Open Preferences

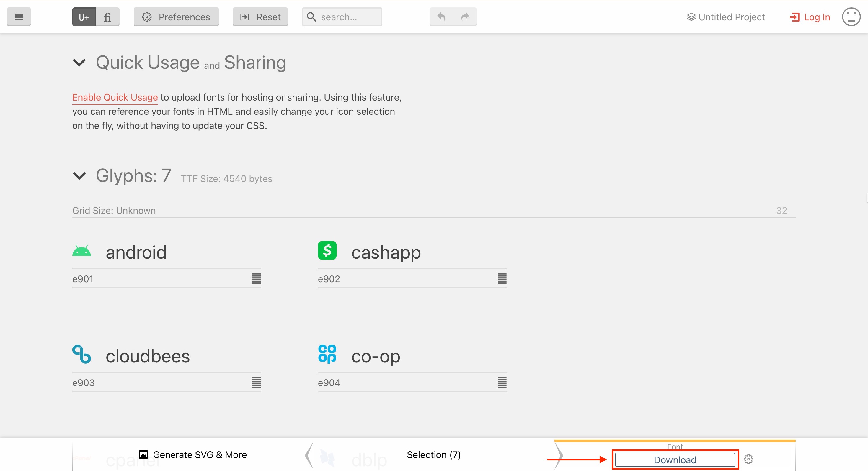(176, 17)
